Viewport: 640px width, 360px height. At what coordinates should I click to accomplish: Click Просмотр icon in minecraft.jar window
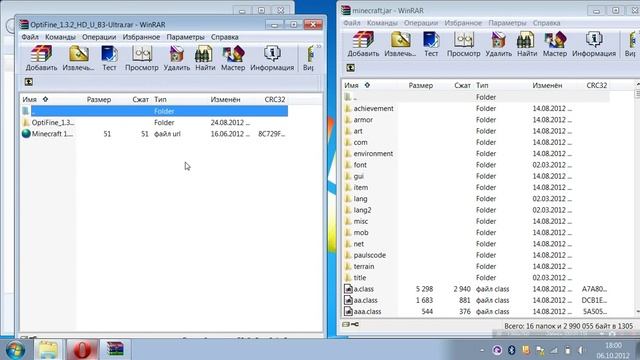click(x=464, y=44)
